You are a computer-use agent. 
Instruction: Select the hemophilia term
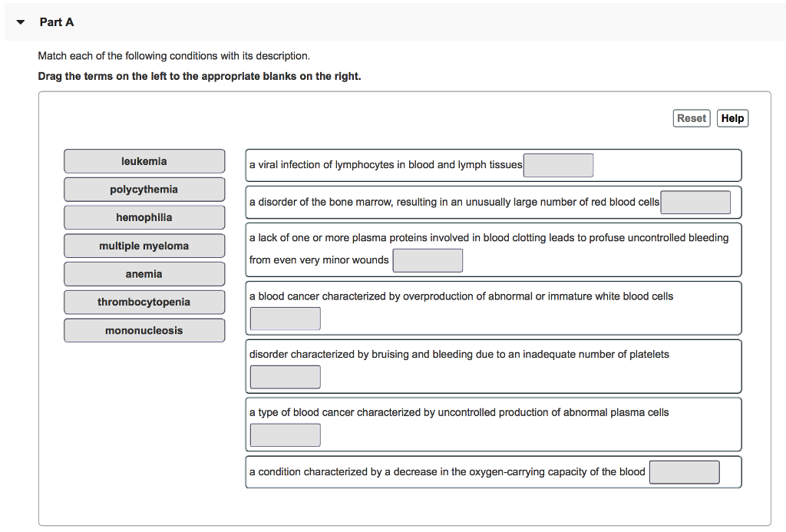coord(144,217)
